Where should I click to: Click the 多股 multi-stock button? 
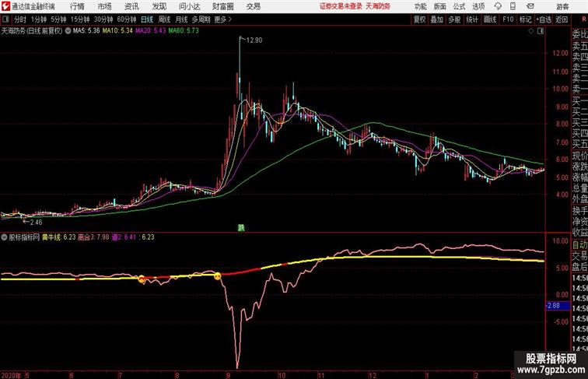[454, 19]
